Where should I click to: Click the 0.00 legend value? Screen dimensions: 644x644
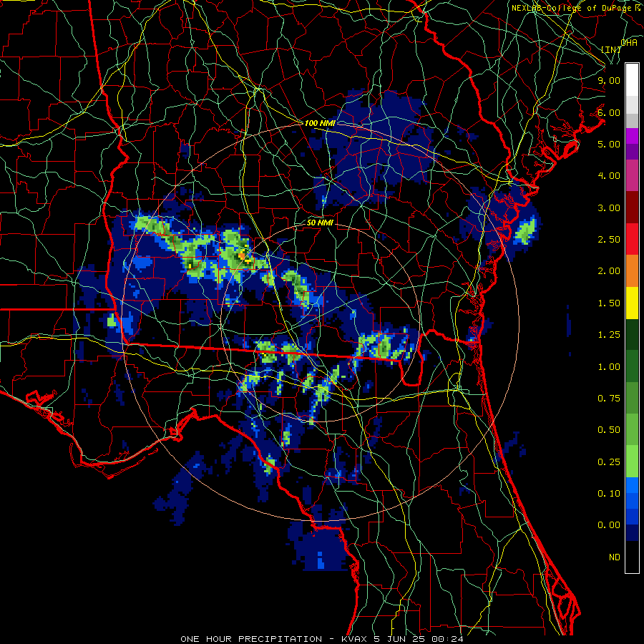click(609, 525)
